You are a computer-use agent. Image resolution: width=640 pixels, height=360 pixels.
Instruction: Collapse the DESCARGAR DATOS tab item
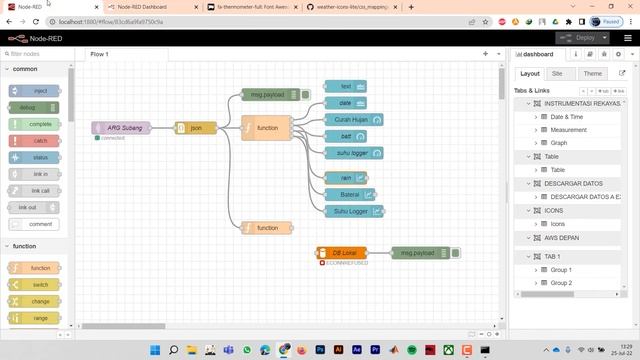(529, 184)
